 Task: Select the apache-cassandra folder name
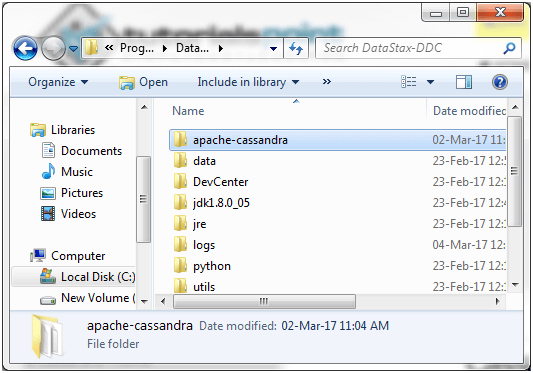[x=240, y=140]
